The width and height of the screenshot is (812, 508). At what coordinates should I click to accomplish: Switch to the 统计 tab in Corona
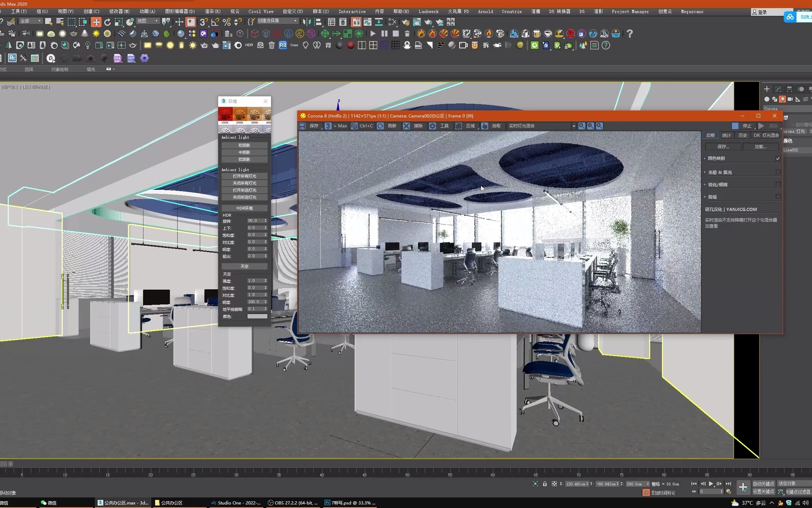pyautogui.click(x=726, y=135)
